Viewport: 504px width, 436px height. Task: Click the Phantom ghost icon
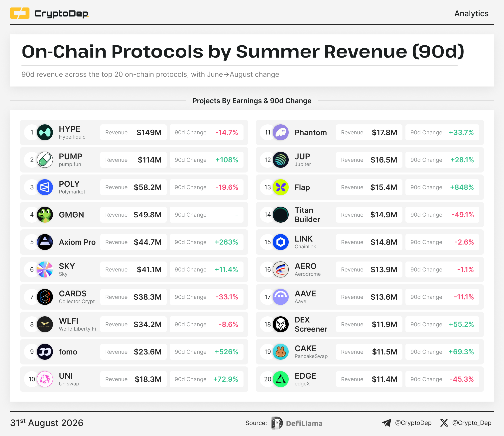281,132
